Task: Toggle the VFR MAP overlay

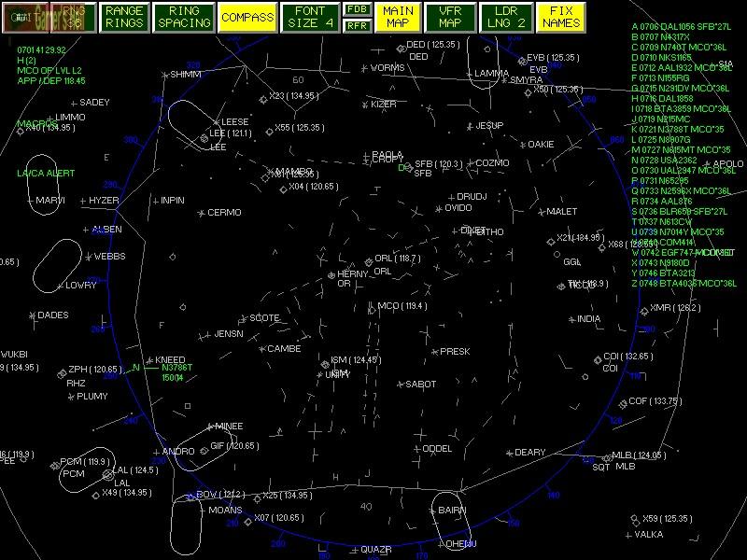Action: (x=450, y=17)
